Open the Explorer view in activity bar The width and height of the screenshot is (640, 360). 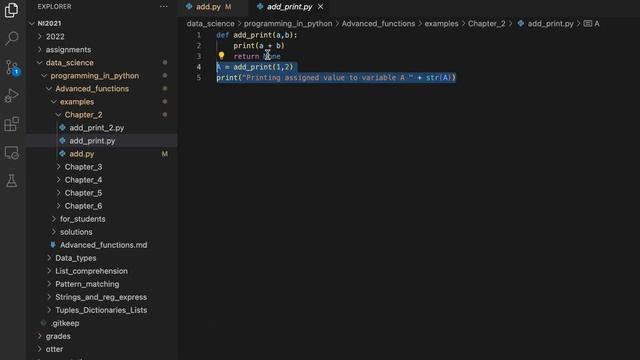(x=11, y=10)
